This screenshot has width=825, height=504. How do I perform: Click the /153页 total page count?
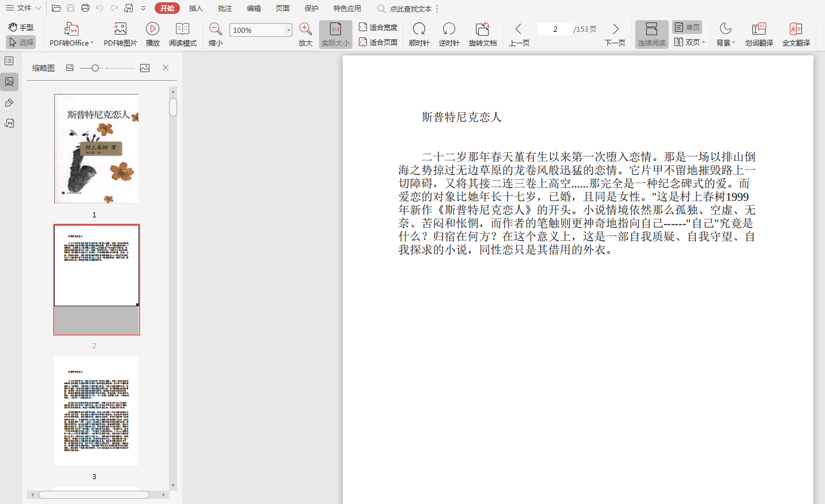[x=585, y=29]
